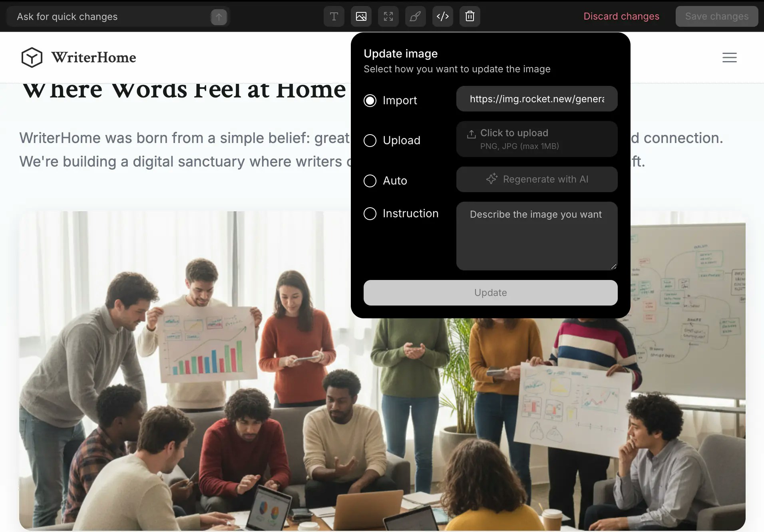Open the code editor icon
Screen dimensions: 764x532
442,16
